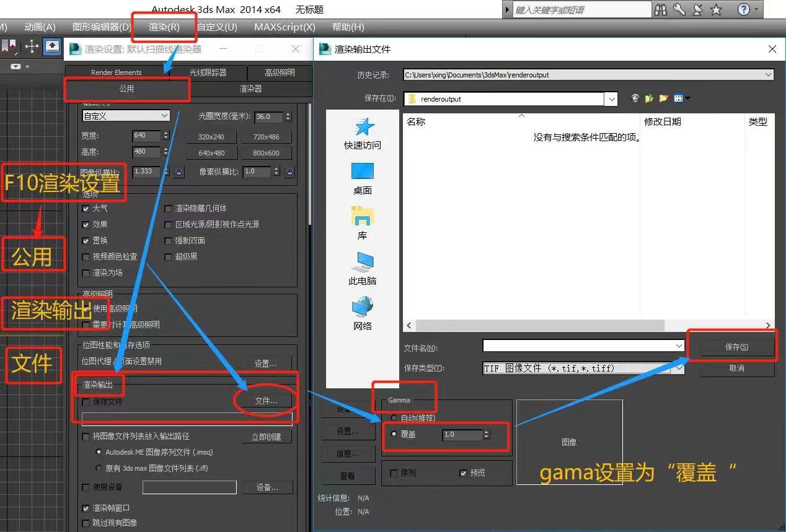Viewport: 786px width, 532px height.
Task: Click the 文件... button under 渲染输出
Action: [x=265, y=401]
